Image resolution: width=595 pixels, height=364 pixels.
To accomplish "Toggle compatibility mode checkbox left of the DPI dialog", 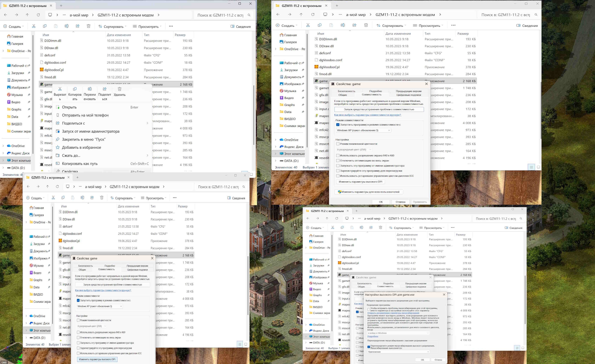I will tap(357, 312).
